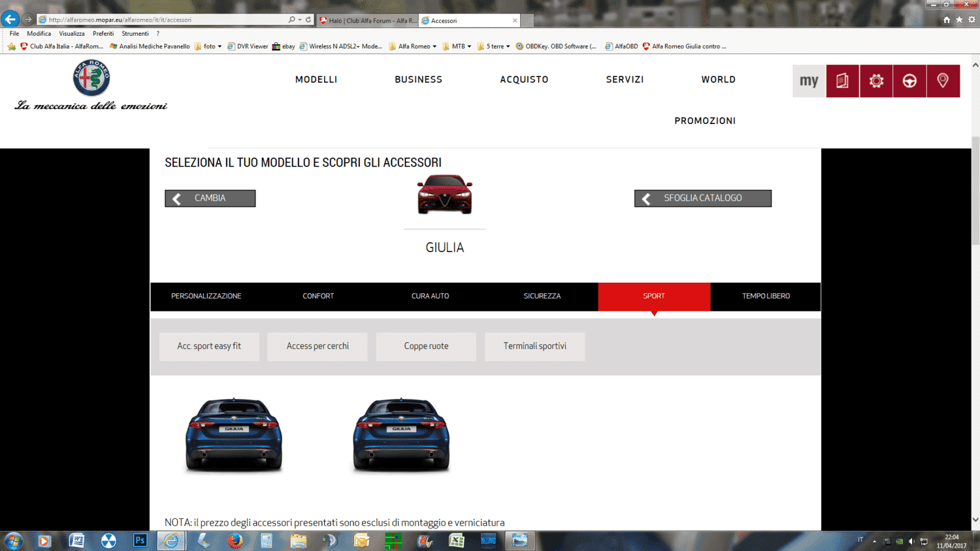
Task: Open the File menu
Action: pyautogui.click(x=14, y=33)
